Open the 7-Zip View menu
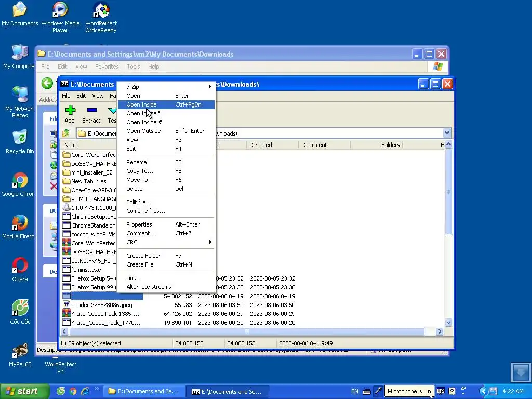532x399 pixels. coord(98,96)
